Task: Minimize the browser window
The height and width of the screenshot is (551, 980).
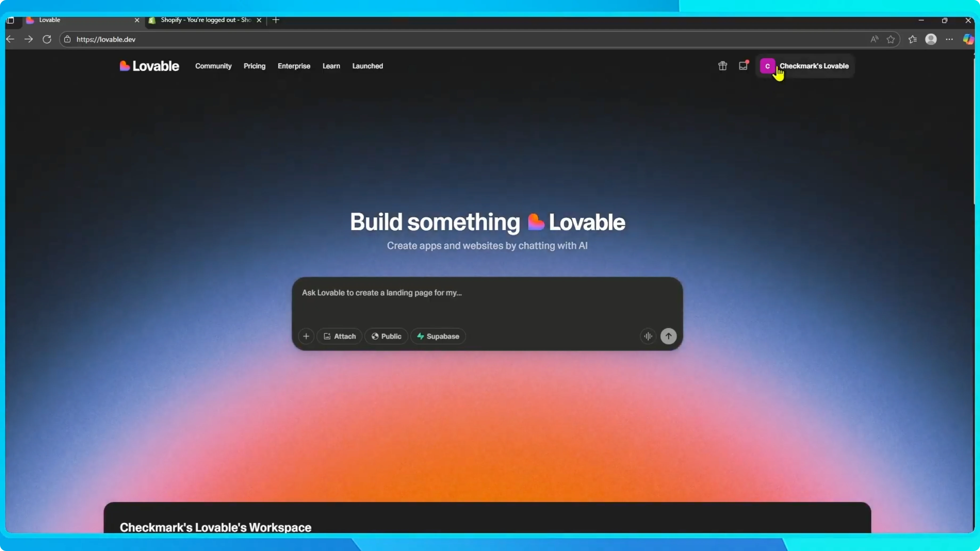Action: [921, 20]
